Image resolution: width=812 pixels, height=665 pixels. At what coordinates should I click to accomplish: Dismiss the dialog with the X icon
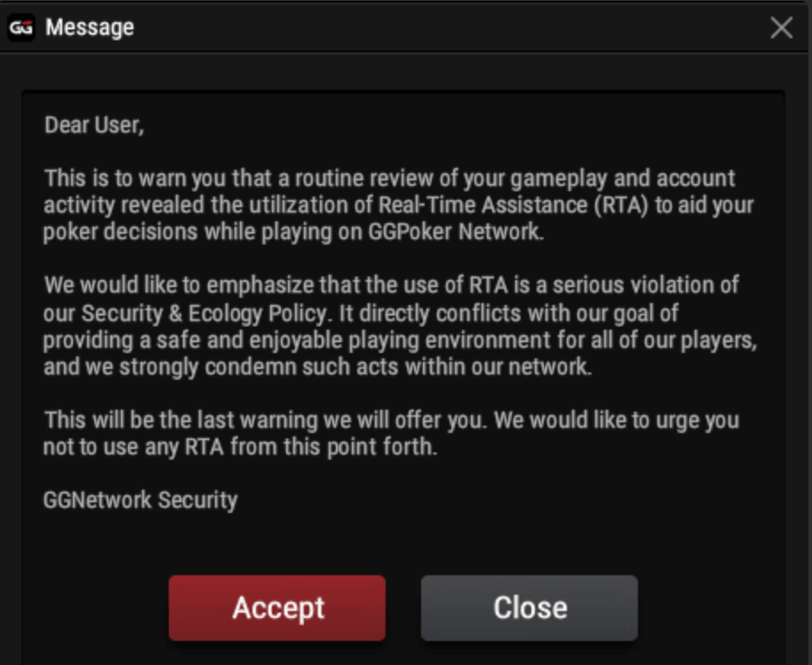781,27
